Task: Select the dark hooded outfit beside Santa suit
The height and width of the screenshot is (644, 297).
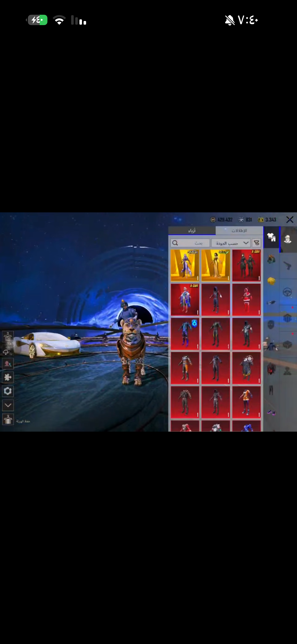Action: point(216,299)
